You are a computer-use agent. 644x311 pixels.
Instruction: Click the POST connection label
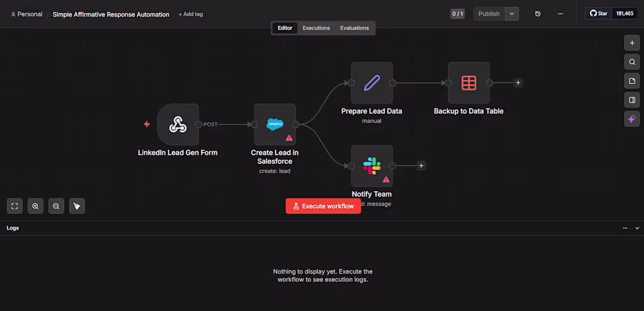(x=211, y=125)
